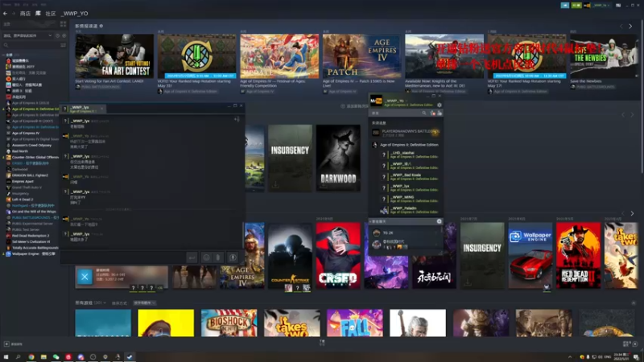Go forward using the navigation arrow
Screen dimensions: 644x362
[x=13, y=14]
